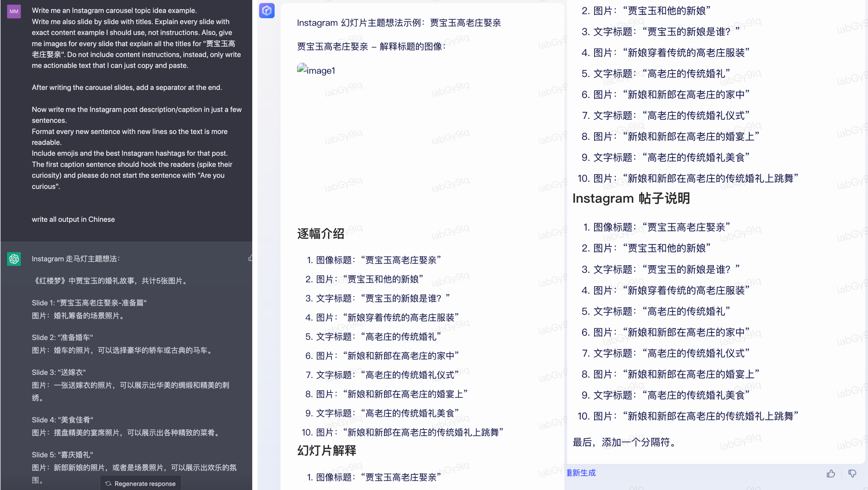The width and height of the screenshot is (868, 490).
Task: Click the blue hexagon assistant avatar icon
Action: pyautogui.click(x=267, y=10)
